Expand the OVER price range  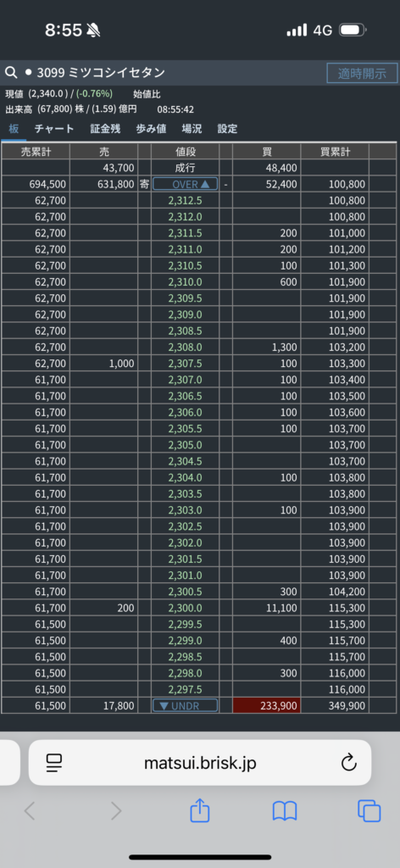pos(186,184)
